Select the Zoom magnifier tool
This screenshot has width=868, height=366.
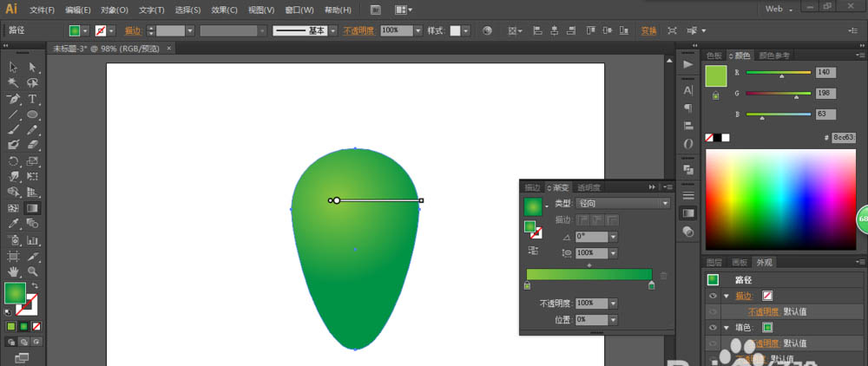[x=33, y=271]
